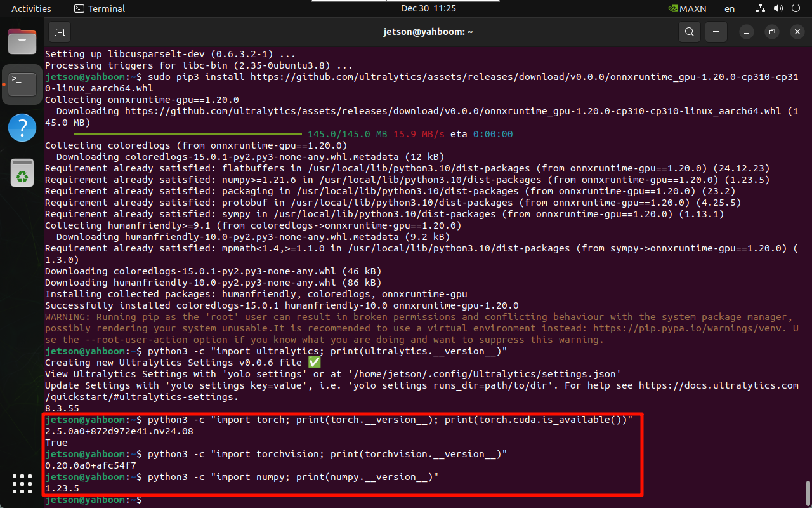812x508 pixels.
Task: Open the terminal hamburger menu
Action: [x=716, y=31]
